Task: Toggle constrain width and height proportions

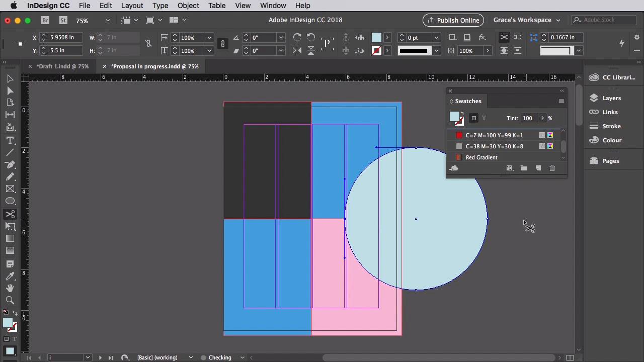Action: tap(148, 44)
